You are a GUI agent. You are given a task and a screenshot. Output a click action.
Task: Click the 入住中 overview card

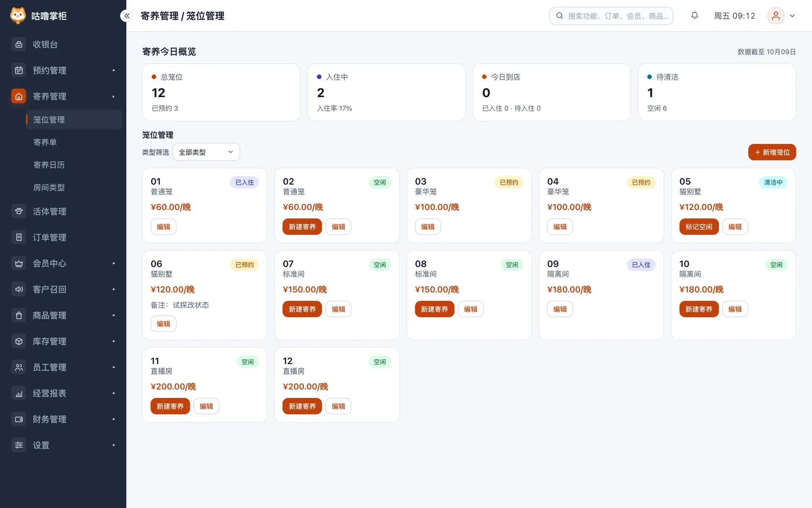386,92
